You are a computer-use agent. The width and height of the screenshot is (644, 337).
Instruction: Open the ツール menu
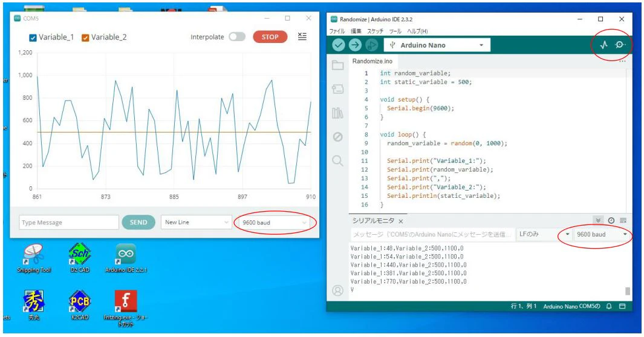395,31
